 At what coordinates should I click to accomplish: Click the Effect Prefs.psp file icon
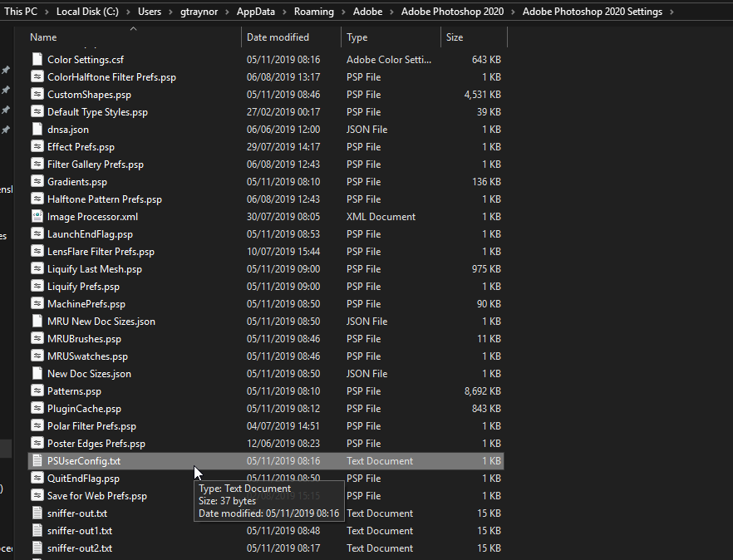point(37,147)
